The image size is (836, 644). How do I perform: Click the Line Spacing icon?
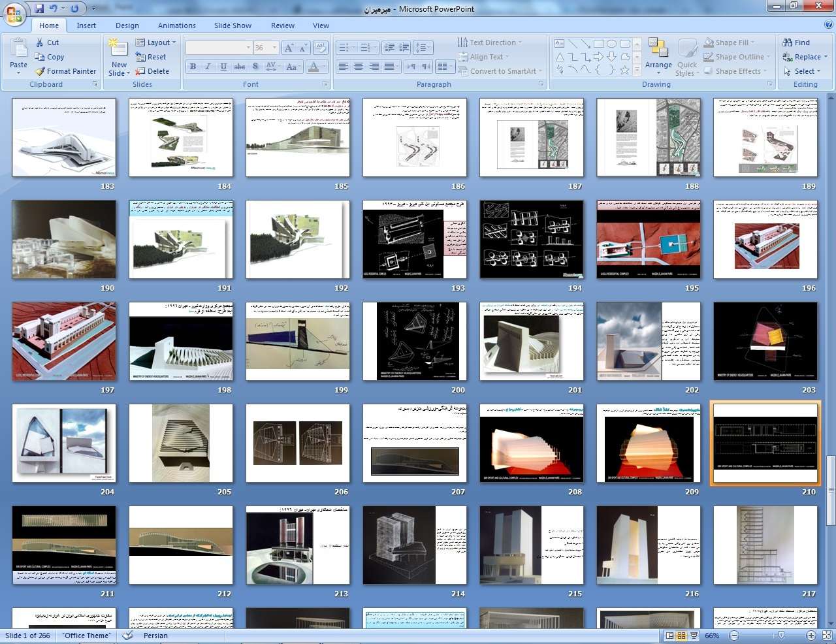423,48
